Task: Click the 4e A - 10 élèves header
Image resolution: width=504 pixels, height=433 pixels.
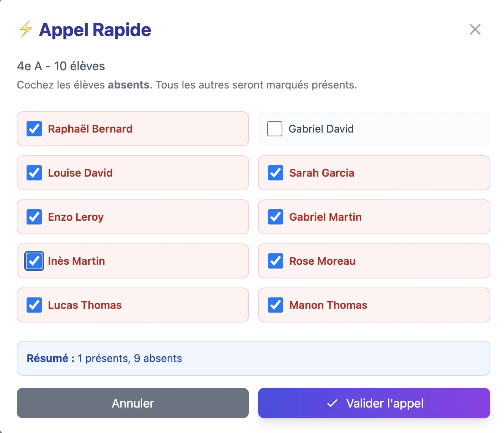Action: [x=61, y=66]
